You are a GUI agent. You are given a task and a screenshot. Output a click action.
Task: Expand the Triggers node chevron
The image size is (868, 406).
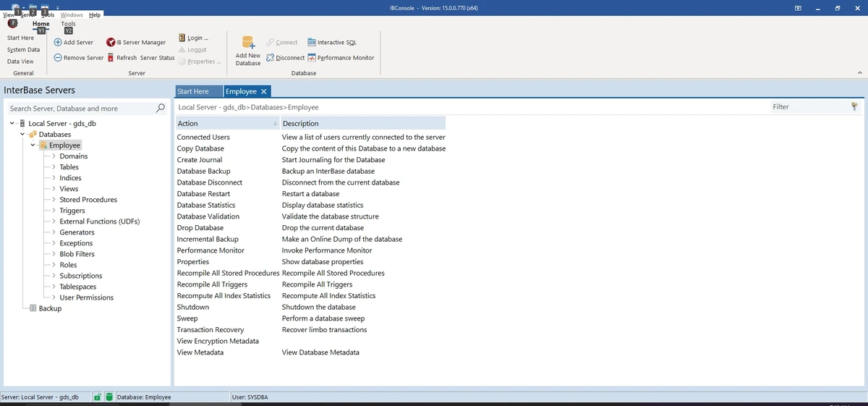click(54, 211)
